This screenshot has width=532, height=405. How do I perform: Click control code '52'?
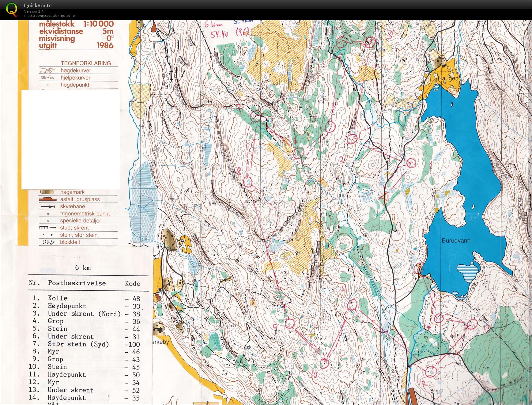tap(136, 390)
